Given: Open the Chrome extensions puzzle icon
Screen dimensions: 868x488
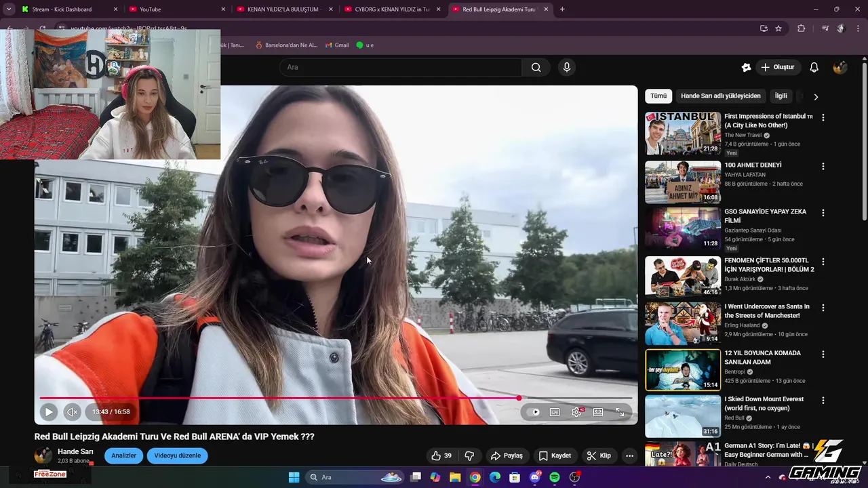Looking at the screenshot, I should coord(801,28).
